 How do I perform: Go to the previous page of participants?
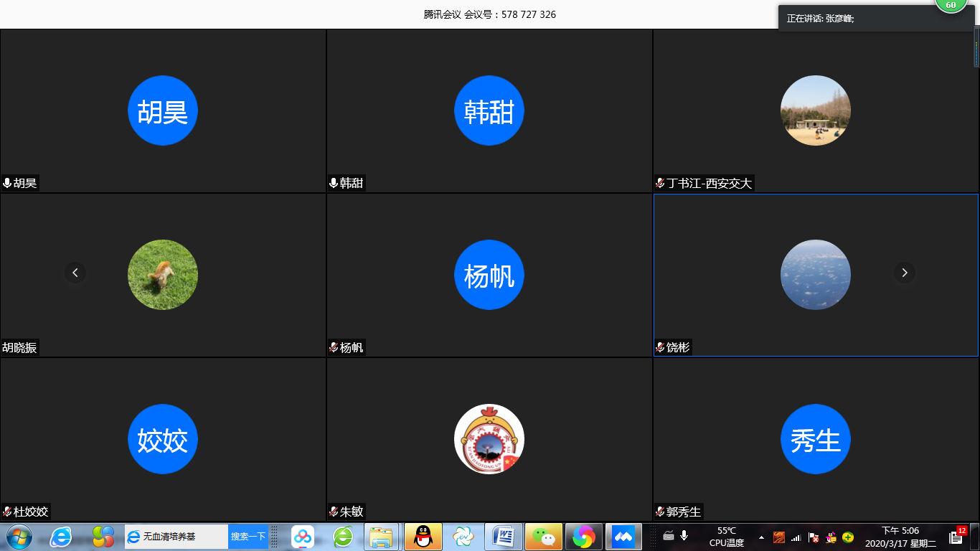[x=75, y=273]
